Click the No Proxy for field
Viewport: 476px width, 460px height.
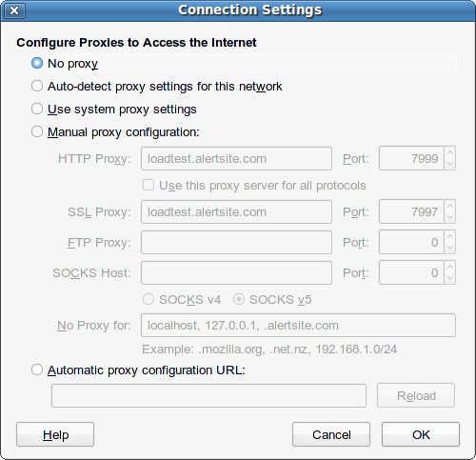(298, 326)
